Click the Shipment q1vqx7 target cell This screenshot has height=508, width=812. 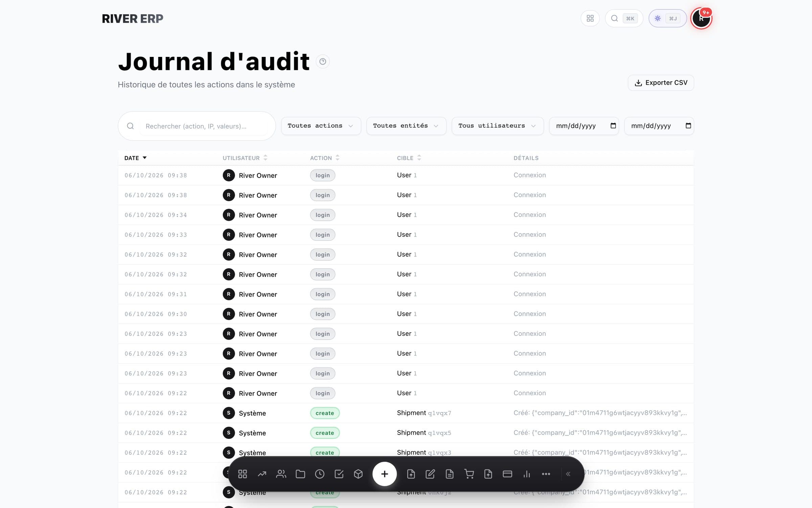tap(424, 413)
